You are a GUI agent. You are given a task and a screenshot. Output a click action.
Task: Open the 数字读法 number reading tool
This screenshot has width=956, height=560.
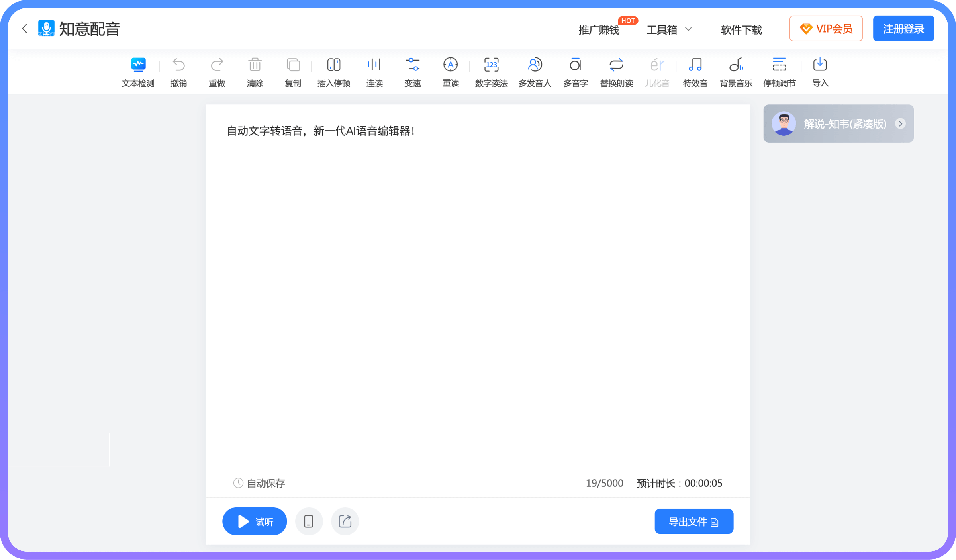[492, 72]
